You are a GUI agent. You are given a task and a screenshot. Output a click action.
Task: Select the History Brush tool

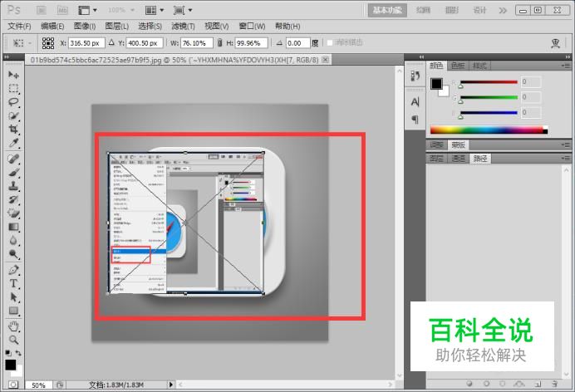click(13, 199)
